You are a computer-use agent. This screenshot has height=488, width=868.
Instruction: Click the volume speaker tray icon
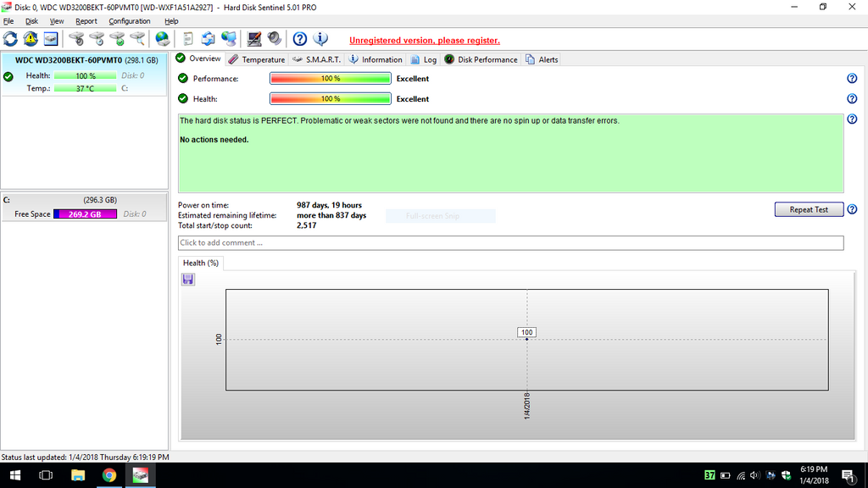(755, 475)
